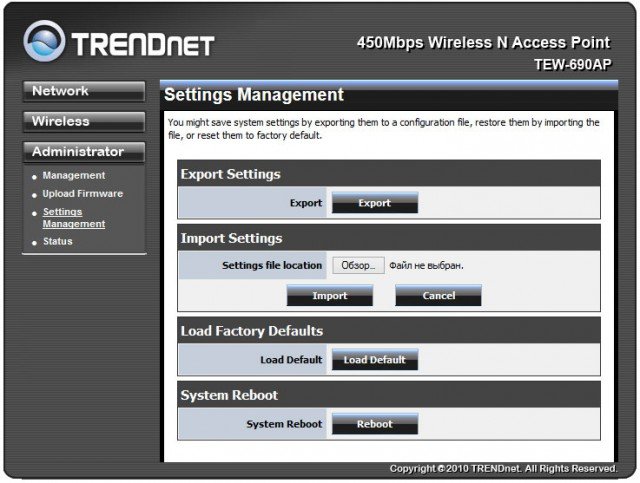Open the Wireless menu section
This screenshot has height=483, width=640.
pyautogui.click(x=83, y=122)
